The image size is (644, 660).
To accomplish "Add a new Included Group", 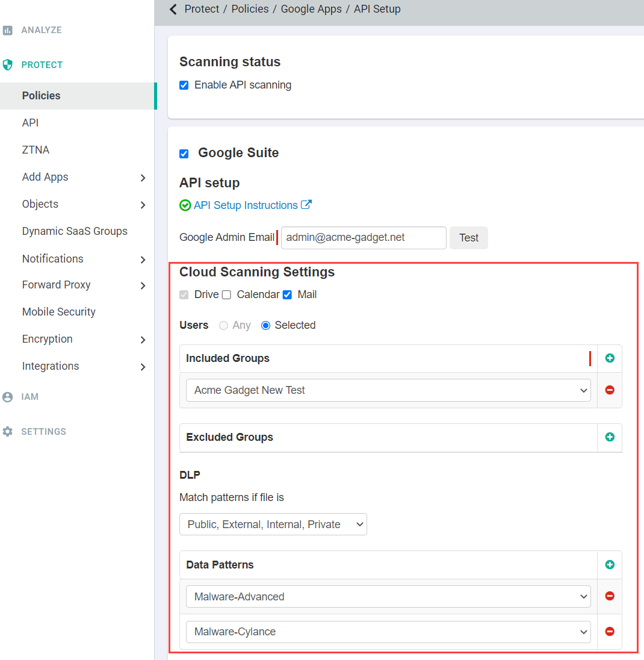I will 610,358.
